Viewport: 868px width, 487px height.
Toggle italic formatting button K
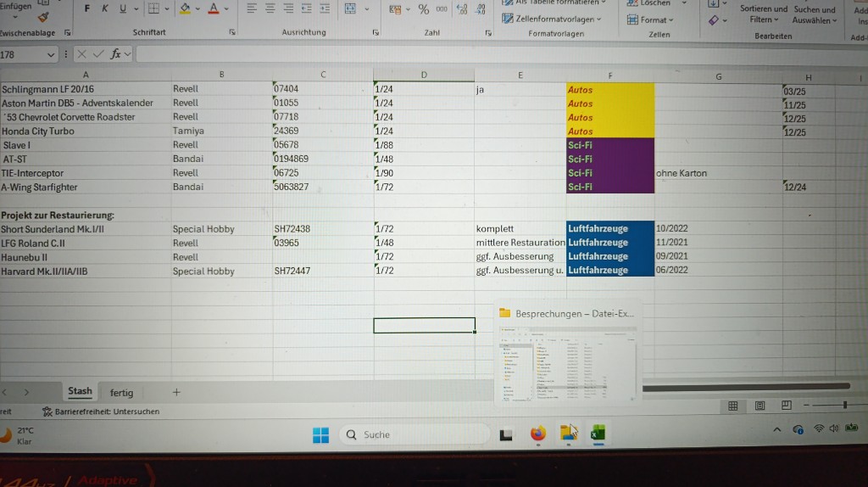(x=104, y=8)
